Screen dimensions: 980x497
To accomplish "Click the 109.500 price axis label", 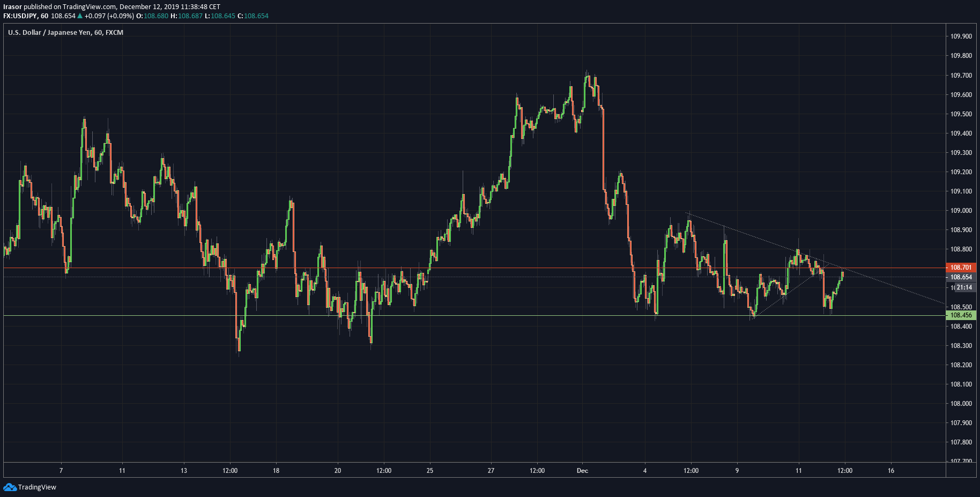I will [x=961, y=114].
